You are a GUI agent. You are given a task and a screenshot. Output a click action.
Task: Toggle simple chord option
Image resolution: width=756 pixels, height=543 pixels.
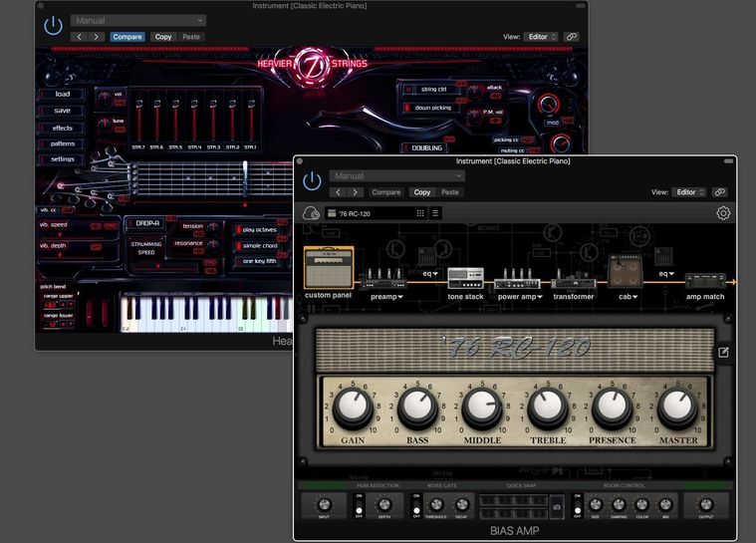coord(256,245)
